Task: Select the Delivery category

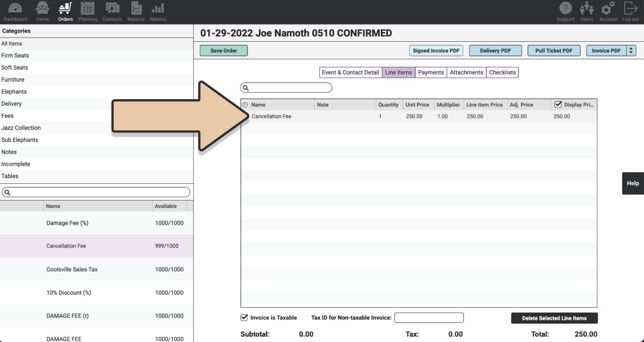Action: (97, 103)
